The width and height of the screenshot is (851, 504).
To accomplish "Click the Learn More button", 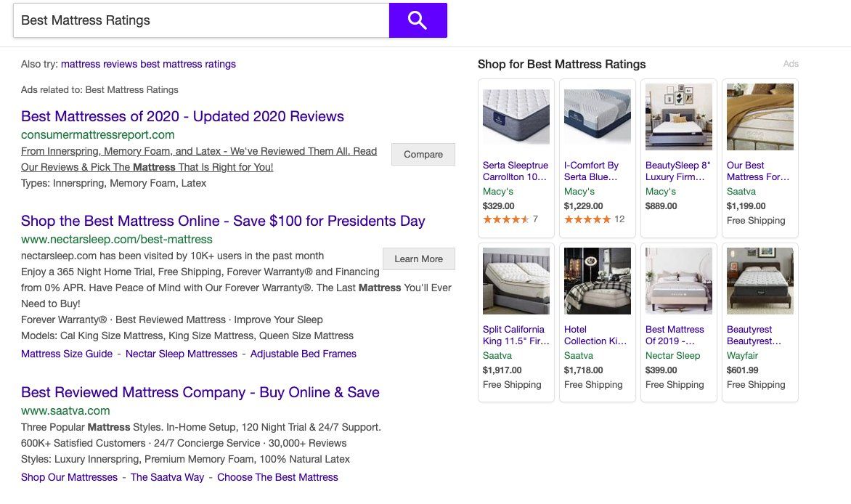I will [418, 259].
